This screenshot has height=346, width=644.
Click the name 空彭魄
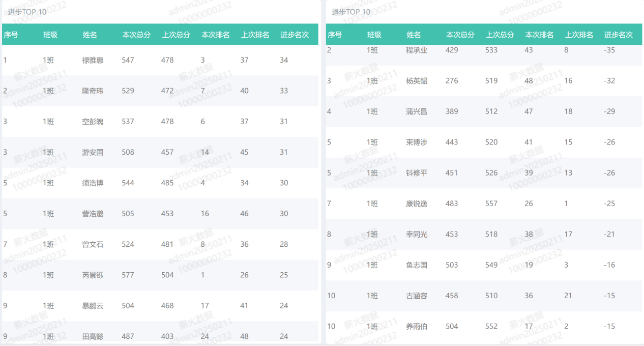pyautogui.click(x=93, y=122)
